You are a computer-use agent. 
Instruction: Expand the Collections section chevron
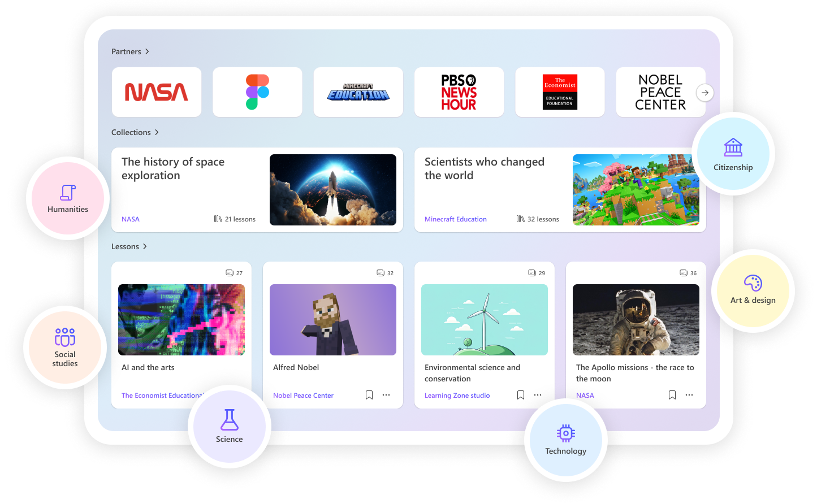[157, 132]
